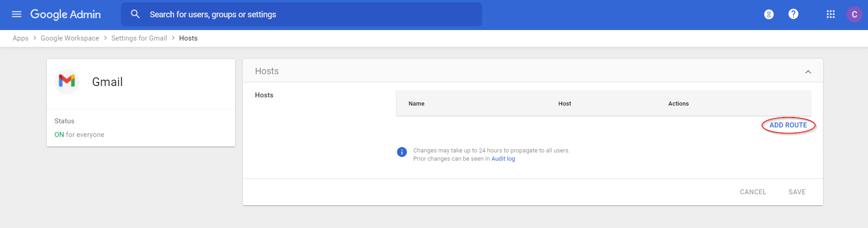Go to Settings for Gmail breadcrumb
This screenshot has height=228, width=868.
139,38
